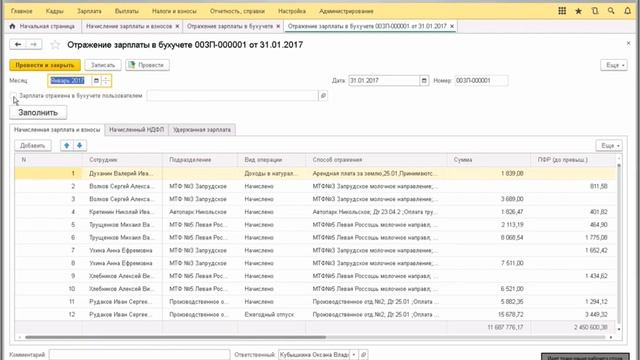Expand the top Еще menu
The height and width of the screenshot is (360, 640).
click(x=614, y=65)
